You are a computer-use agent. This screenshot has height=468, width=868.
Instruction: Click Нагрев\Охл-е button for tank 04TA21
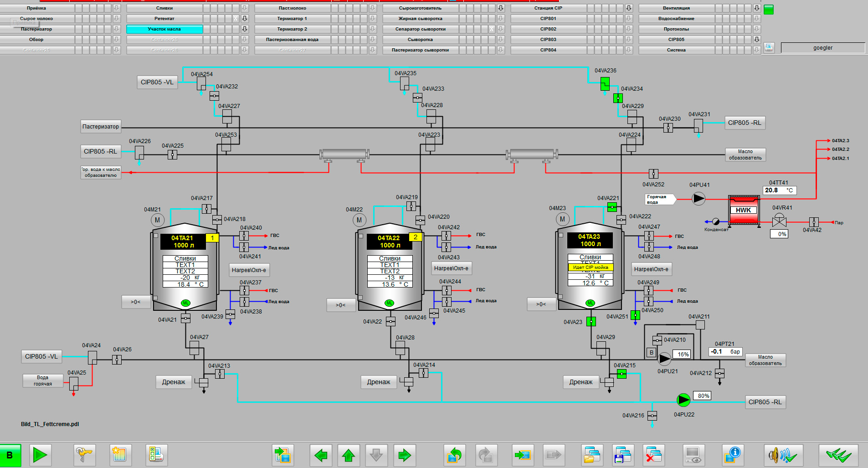[x=249, y=270]
